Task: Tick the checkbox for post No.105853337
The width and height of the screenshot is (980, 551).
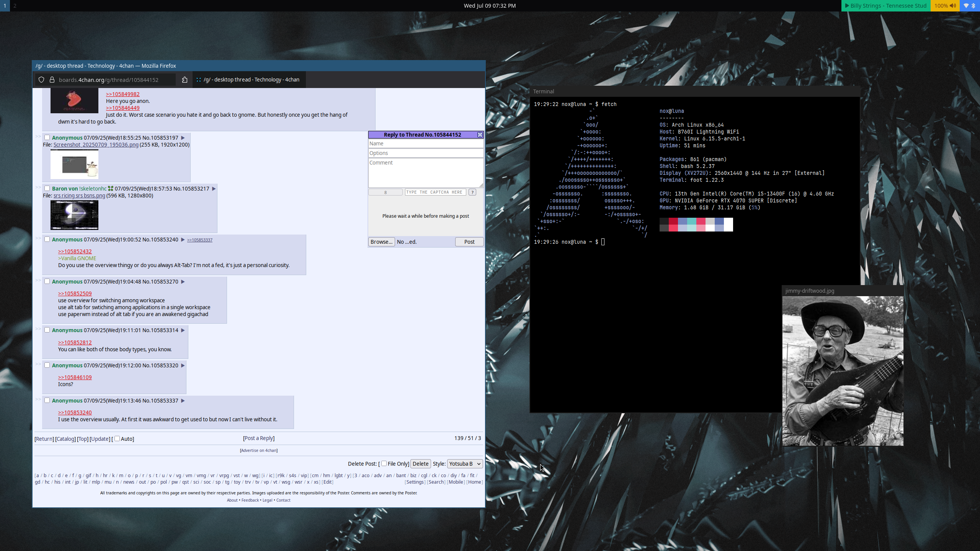Action: coord(47,400)
